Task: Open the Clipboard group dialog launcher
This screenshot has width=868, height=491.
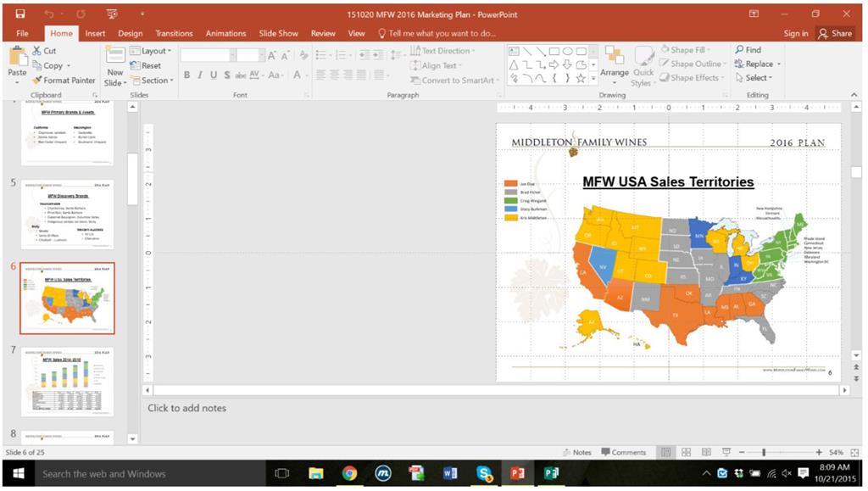Action: (95, 96)
